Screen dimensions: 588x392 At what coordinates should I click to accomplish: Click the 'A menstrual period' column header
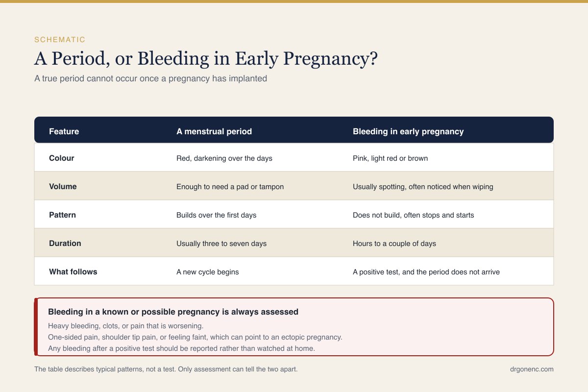(214, 131)
